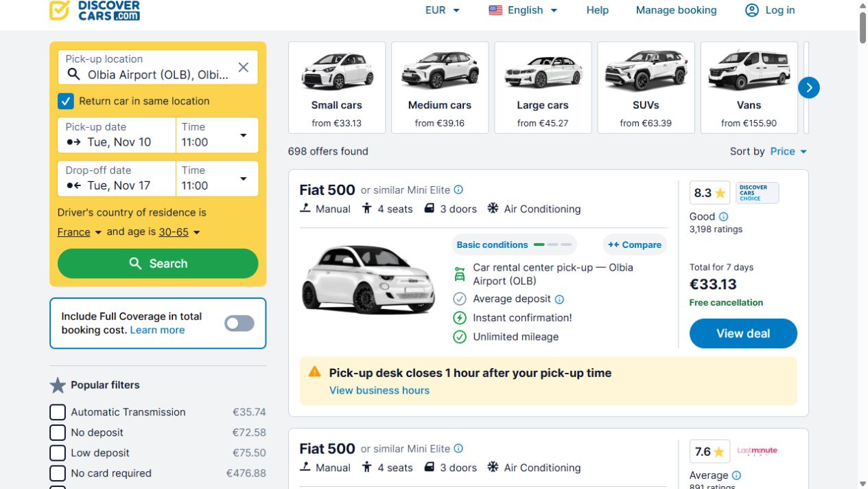Expand the pick-up Time 11:00 dropdown
Viewport: 868px width, 489px height.
(218, 135)
